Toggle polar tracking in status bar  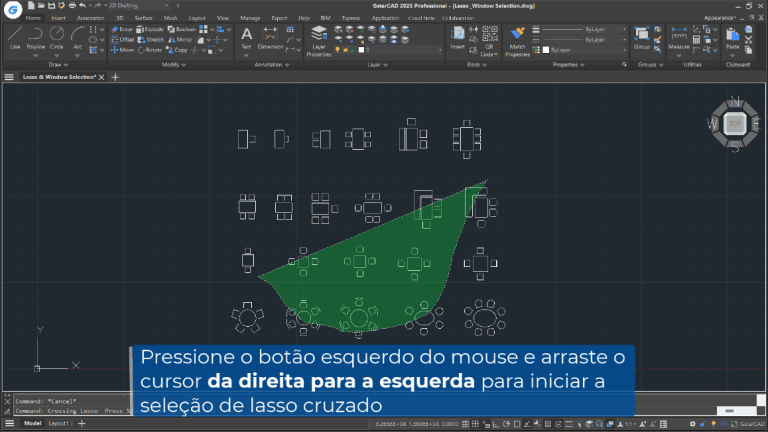(x=506, y=424)
